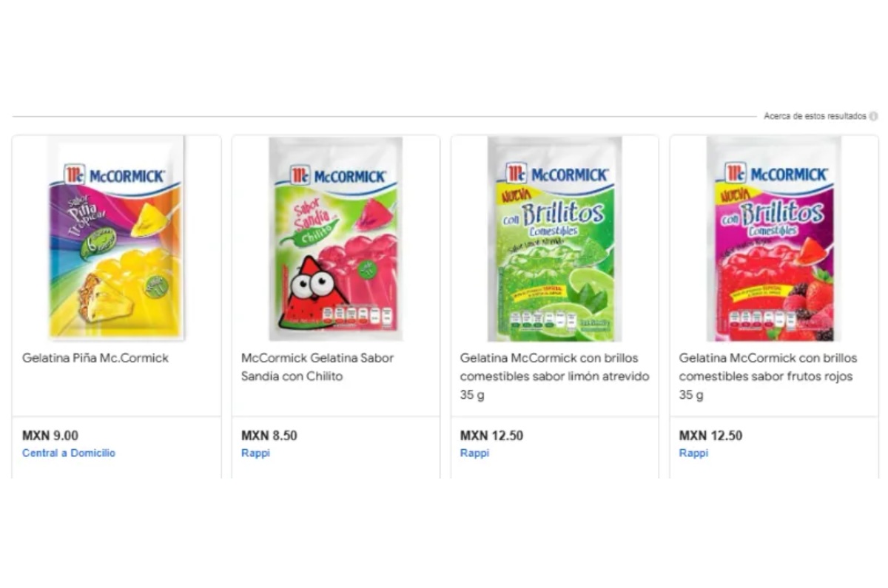
Task: View the frutos rojos Brillitos package image
Action: (773, 238)
